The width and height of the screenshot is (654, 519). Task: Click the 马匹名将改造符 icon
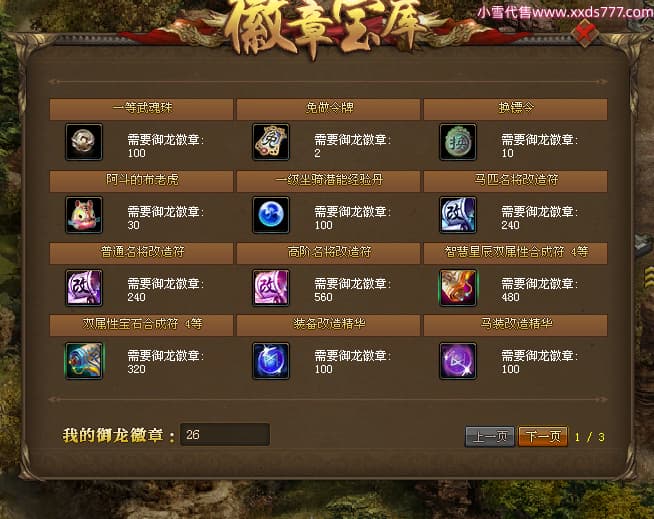(x=458, y=215)
